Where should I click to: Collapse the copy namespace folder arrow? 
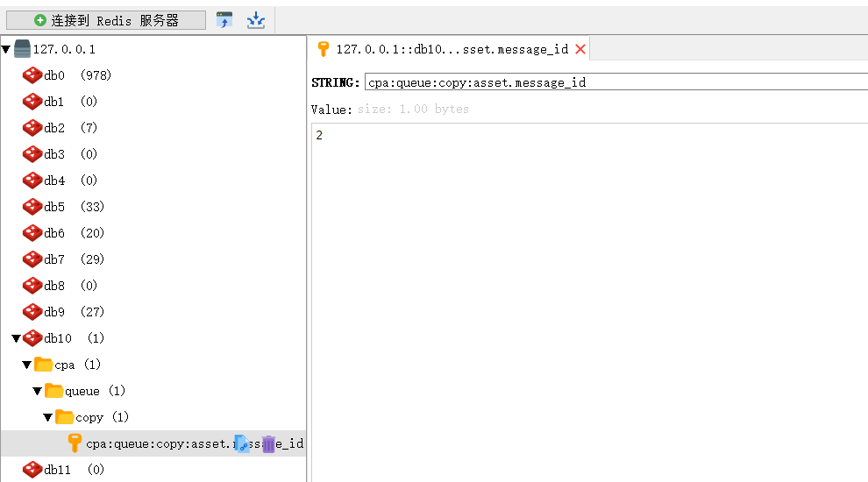click(x=47, y=417)
